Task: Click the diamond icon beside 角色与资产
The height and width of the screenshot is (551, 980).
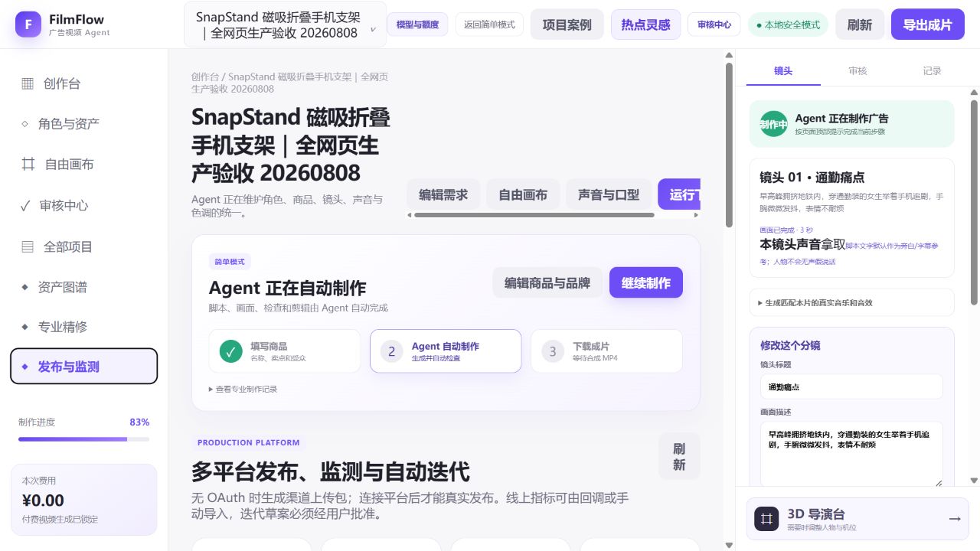Action: tap(24, 123)
